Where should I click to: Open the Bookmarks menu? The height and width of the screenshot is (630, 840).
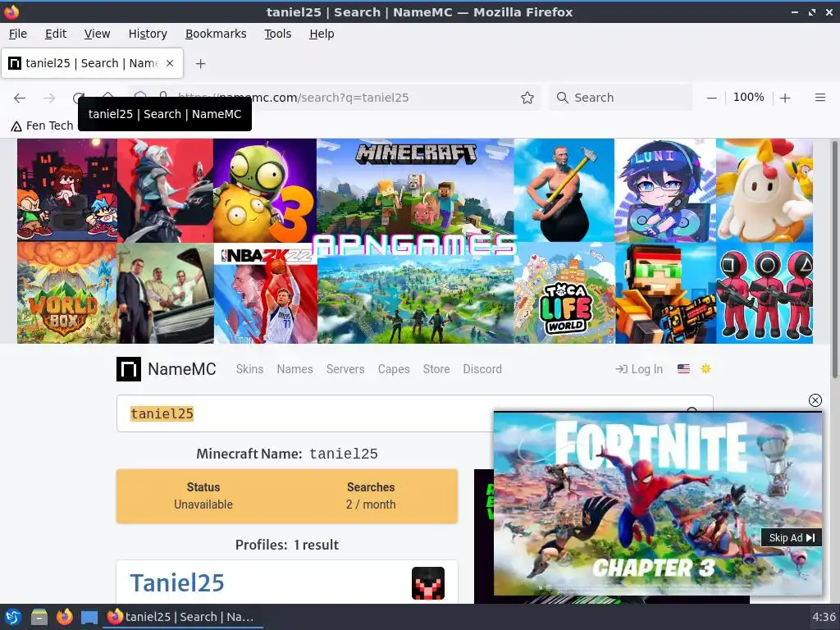[216, 34]
